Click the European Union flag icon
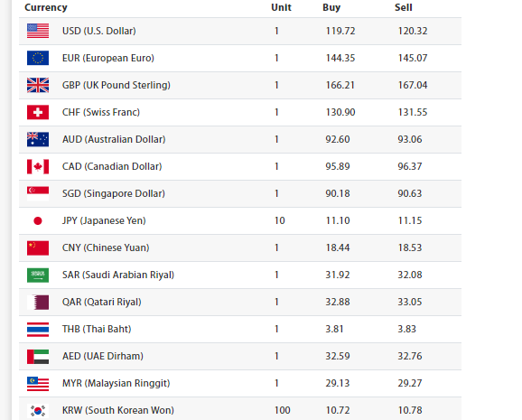The width and height of the screenshot is (522, 420). 38,58
